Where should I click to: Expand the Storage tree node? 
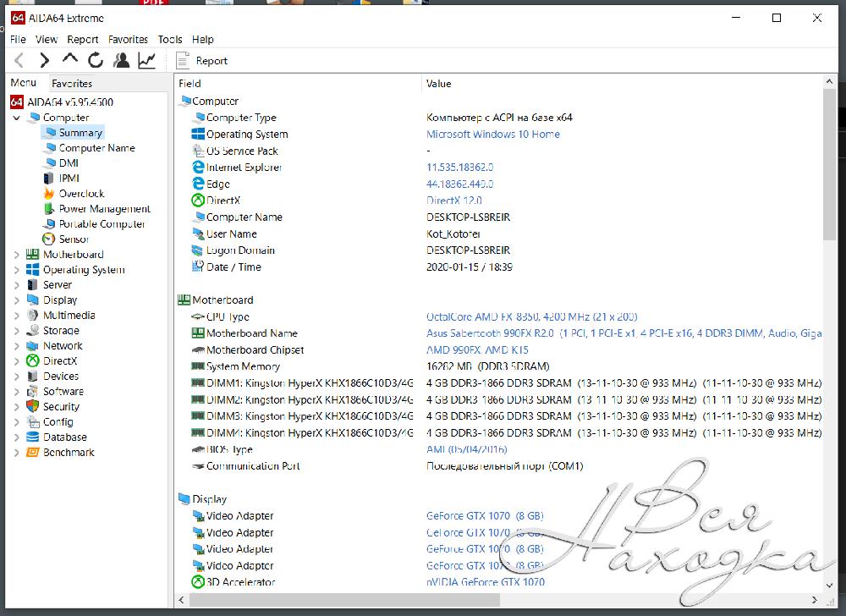(17, 331)
